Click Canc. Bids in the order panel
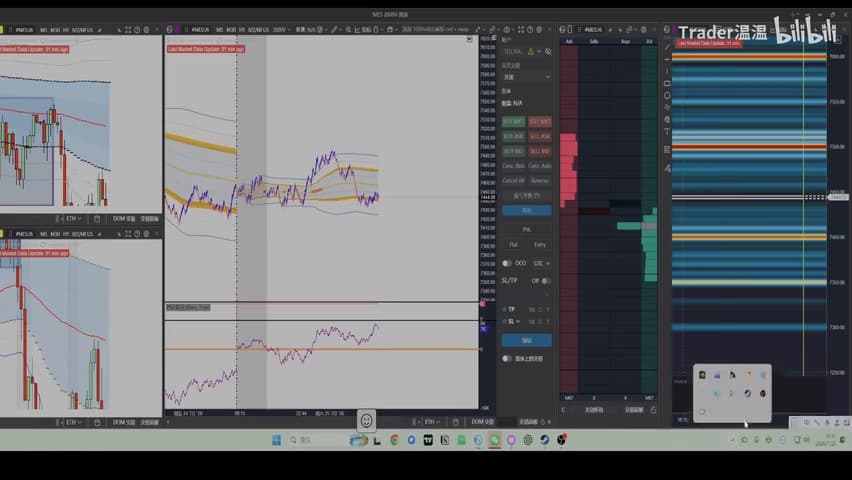The image size is (852, 480). click(x=513, y=166)
